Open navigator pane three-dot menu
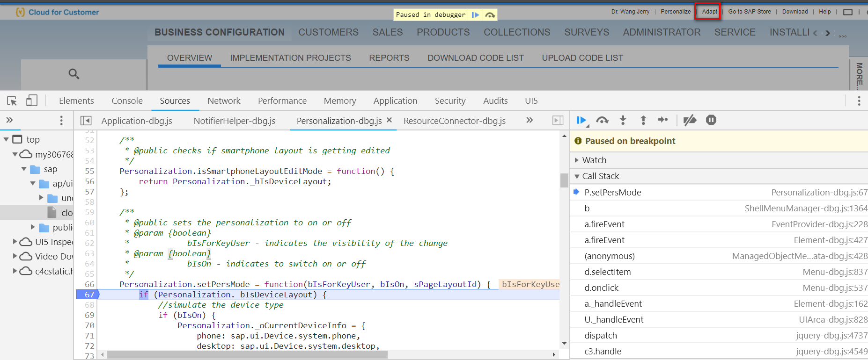The image size is (868, 360). pos(61,121)
